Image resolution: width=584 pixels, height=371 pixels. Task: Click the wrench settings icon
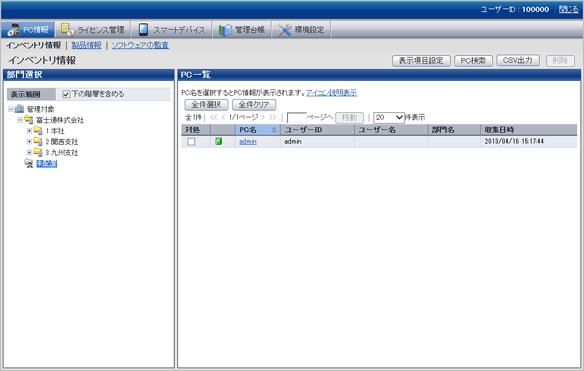285,30
